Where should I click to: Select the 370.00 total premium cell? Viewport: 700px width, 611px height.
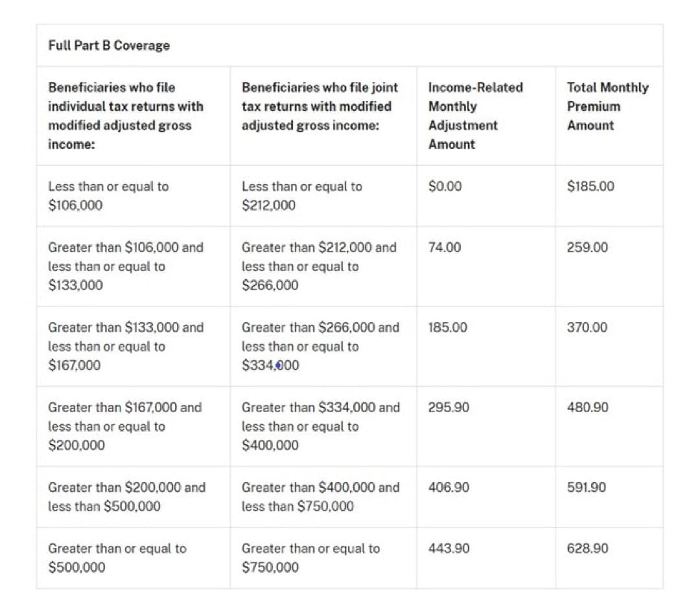pyautogui.click(x=587, y=327)
